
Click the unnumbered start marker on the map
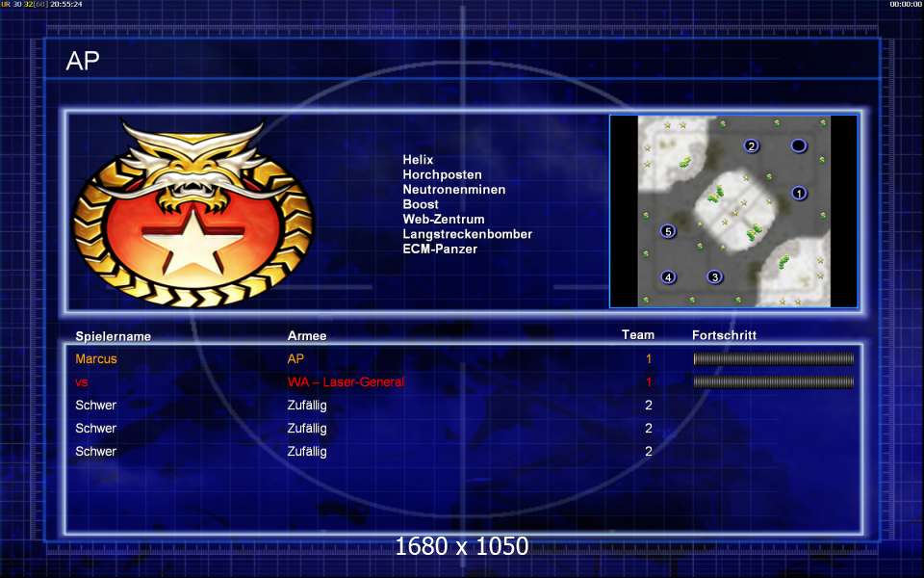click(798, 145)
